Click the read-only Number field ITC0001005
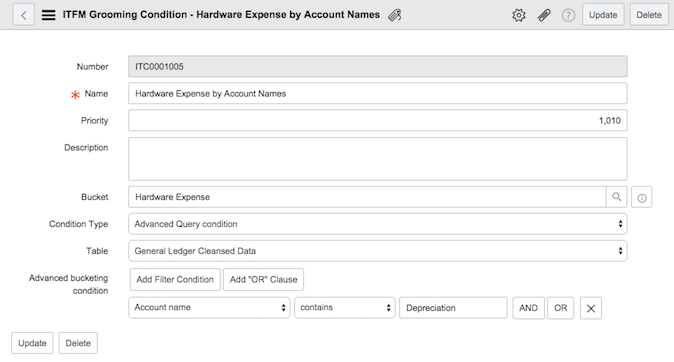 (x=377, y=66)
